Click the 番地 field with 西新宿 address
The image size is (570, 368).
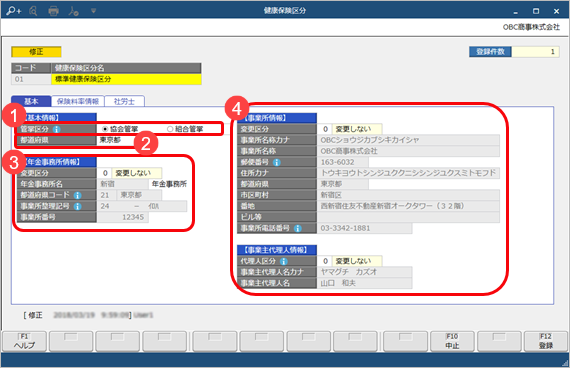(408, 206)
